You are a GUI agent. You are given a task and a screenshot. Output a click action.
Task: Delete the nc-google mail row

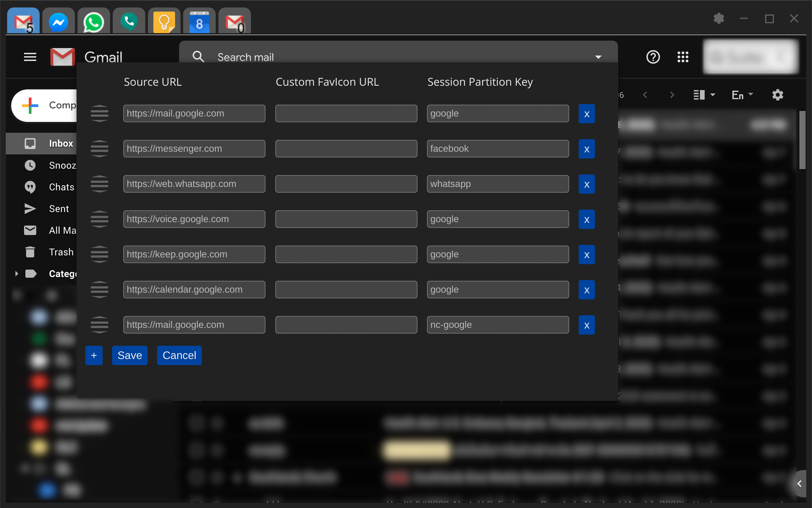(586, 325)
